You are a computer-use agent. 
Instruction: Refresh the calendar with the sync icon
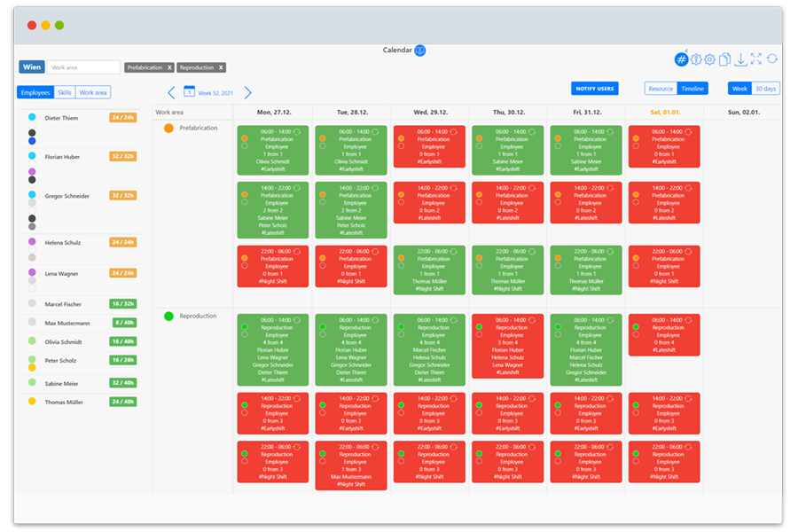coord(772,59)
